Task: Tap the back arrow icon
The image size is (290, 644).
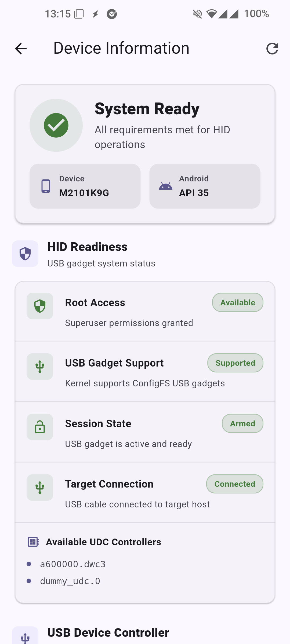Action: pyautogui.click(x=21, y=49)
